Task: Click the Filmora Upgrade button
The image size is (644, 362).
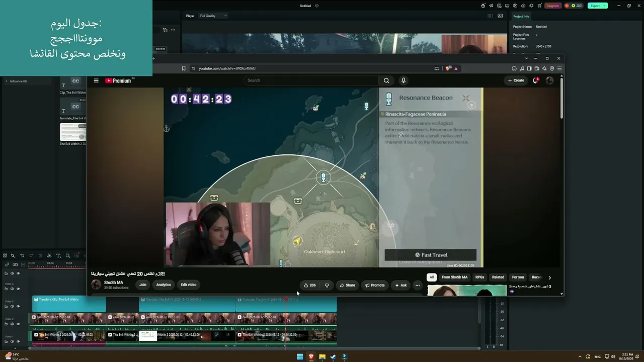Action: [x=553, y=6]
